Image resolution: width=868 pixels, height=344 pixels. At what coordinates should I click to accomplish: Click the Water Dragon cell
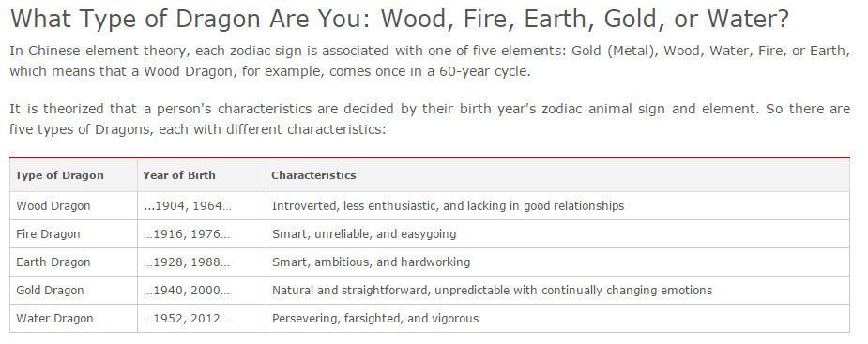pos(73,319)
